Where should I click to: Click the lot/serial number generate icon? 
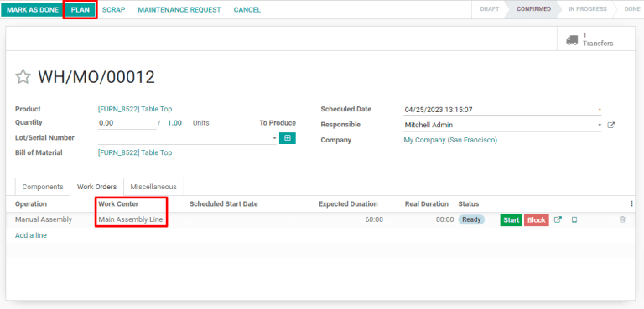[288, 138]
